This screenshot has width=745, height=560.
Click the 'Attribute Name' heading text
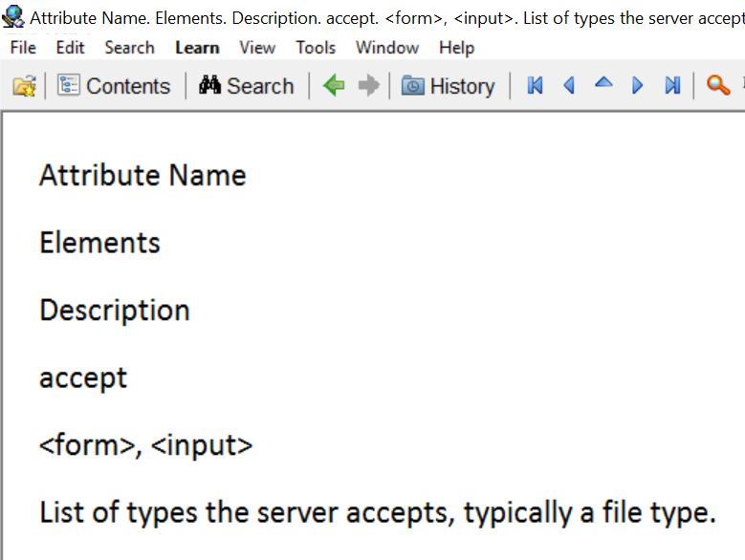point(142,175)
